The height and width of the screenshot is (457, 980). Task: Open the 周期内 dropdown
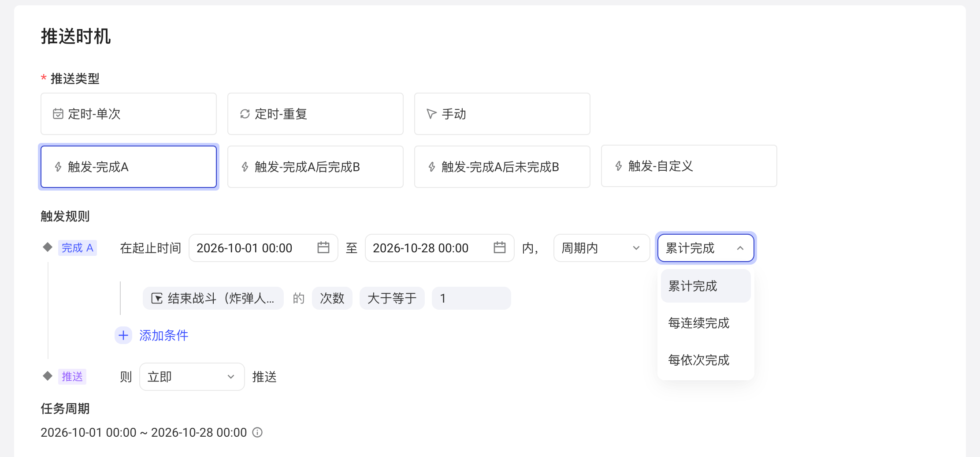pyautogui.click(x=602, y=248)
